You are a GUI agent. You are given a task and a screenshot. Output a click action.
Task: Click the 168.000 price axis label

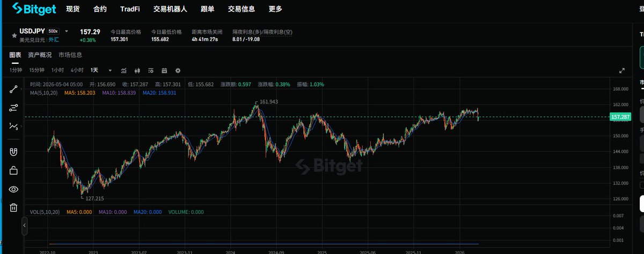click(620, 89)
